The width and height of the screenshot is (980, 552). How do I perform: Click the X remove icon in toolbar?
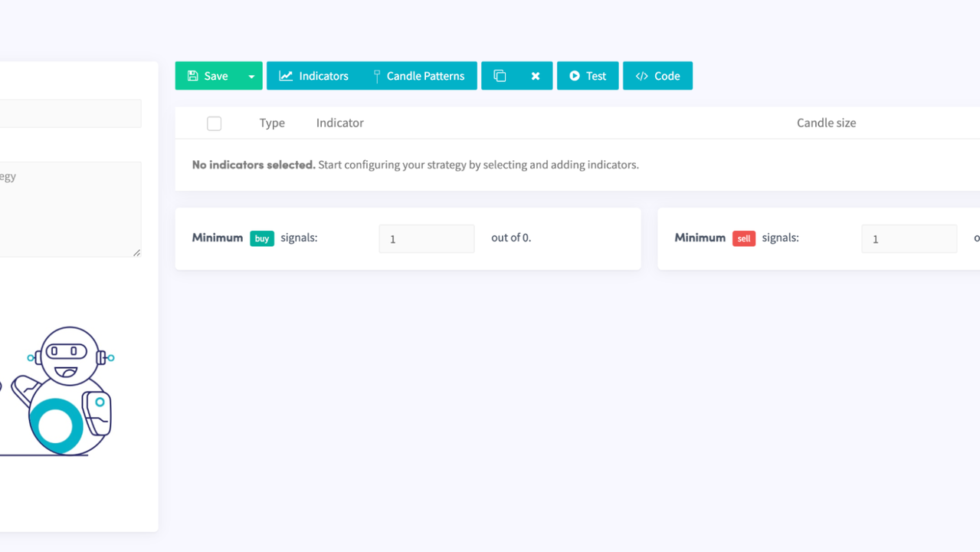pos(536,76)
